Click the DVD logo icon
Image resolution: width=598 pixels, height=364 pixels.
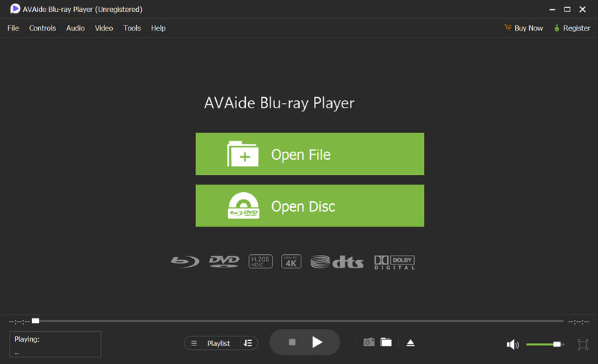[224, 262]
